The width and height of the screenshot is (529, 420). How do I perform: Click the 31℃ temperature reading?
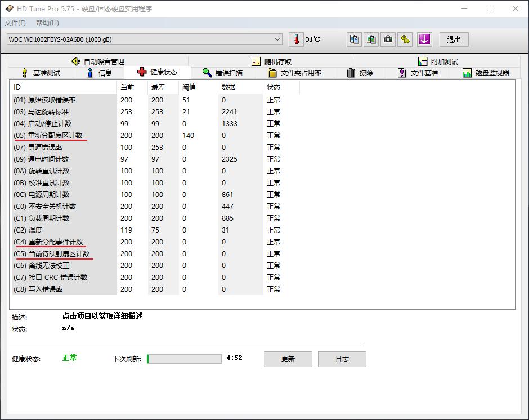click(313, 39)
